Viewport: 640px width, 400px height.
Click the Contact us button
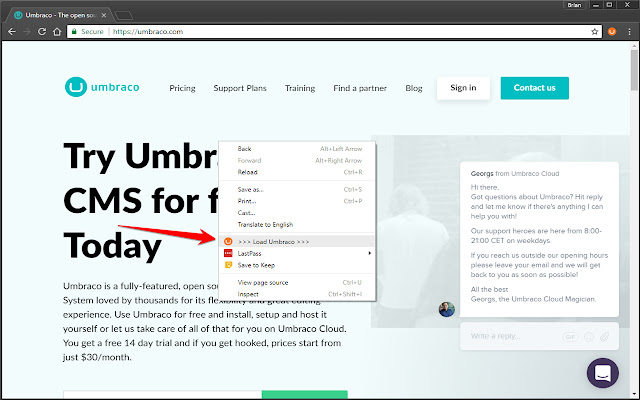coord(534,88)
